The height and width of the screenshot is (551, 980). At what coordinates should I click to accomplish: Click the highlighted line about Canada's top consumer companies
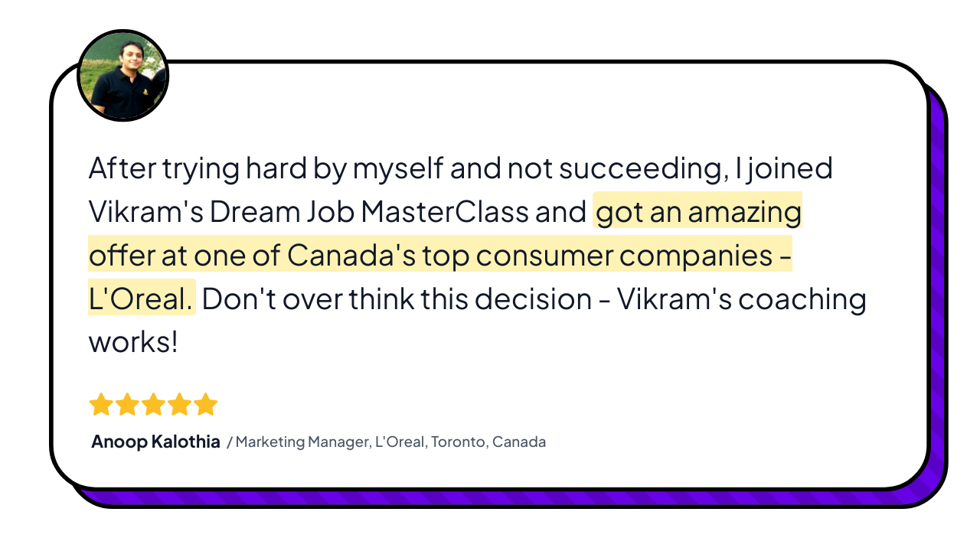[439, 255]
